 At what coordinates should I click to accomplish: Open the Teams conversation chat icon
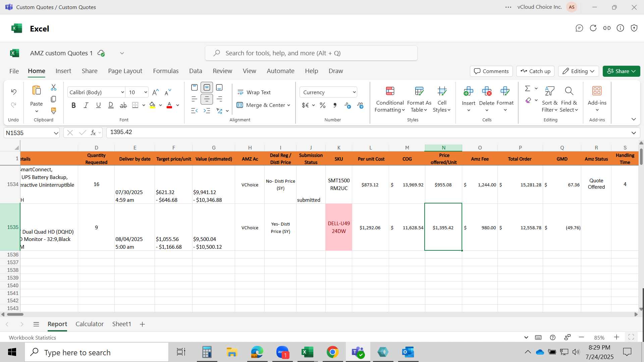(579, 28)
